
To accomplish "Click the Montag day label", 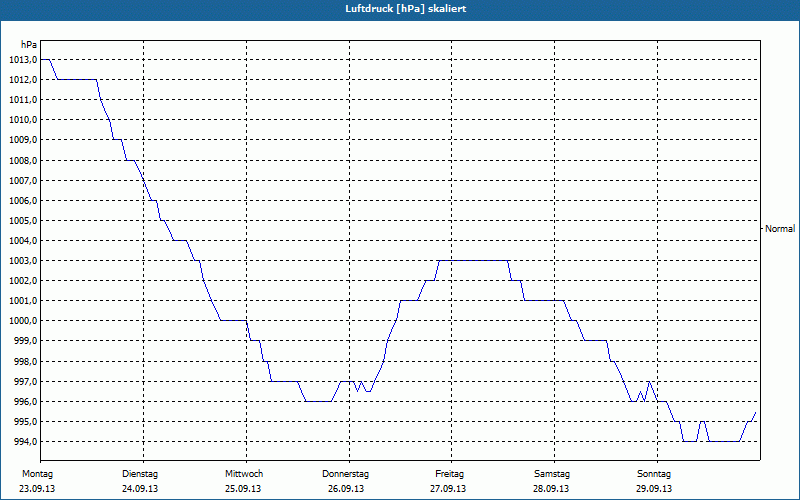I will tap(37, 474).
